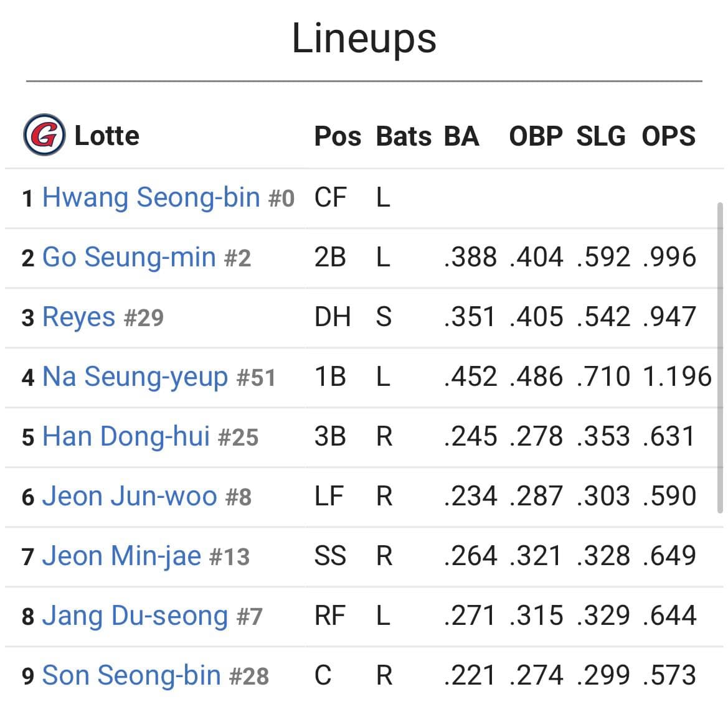Open Jeon Min-jae player profile

coord(121,556)
